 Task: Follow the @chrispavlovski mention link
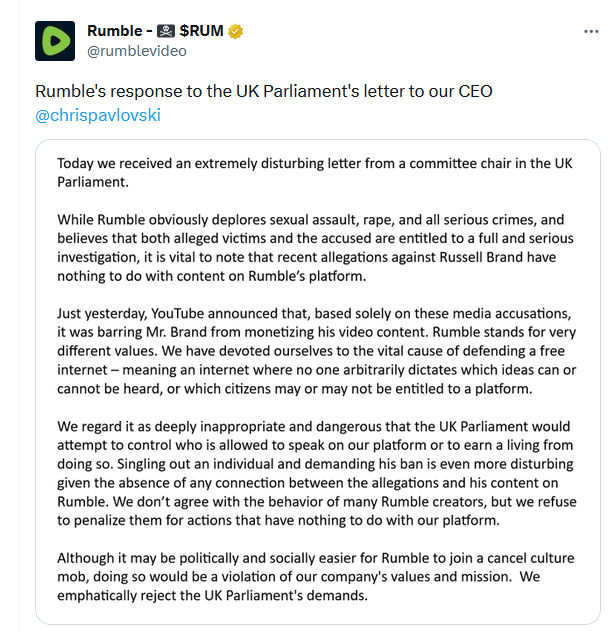pyautogui.click(x=98, y=115)
